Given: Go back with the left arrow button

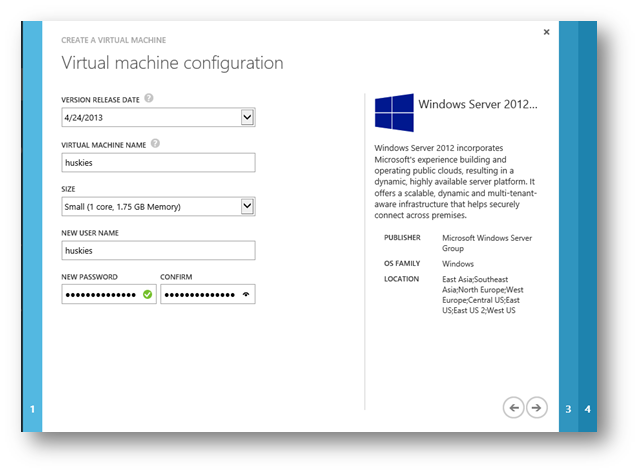Looking at the screenshot, I should 513,408.
